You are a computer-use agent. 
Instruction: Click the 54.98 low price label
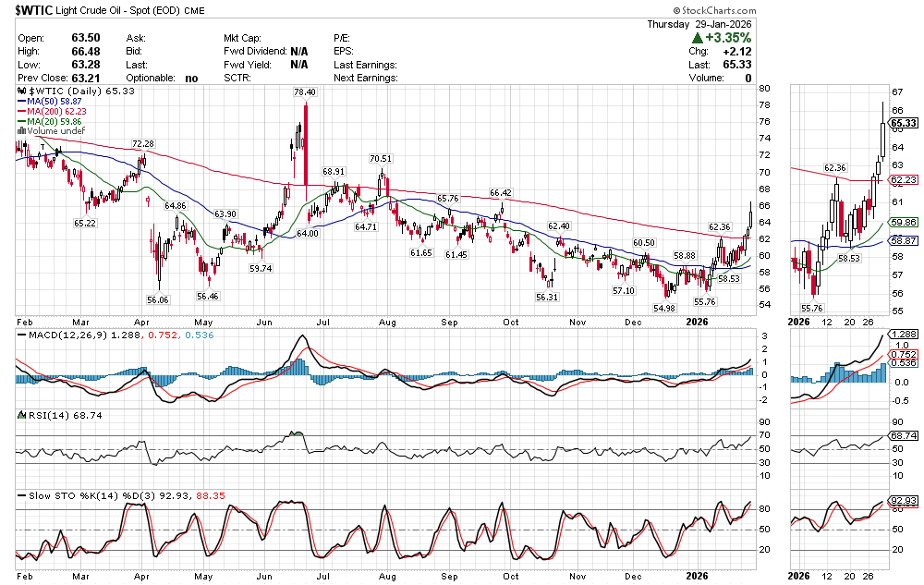coord(663,308)
